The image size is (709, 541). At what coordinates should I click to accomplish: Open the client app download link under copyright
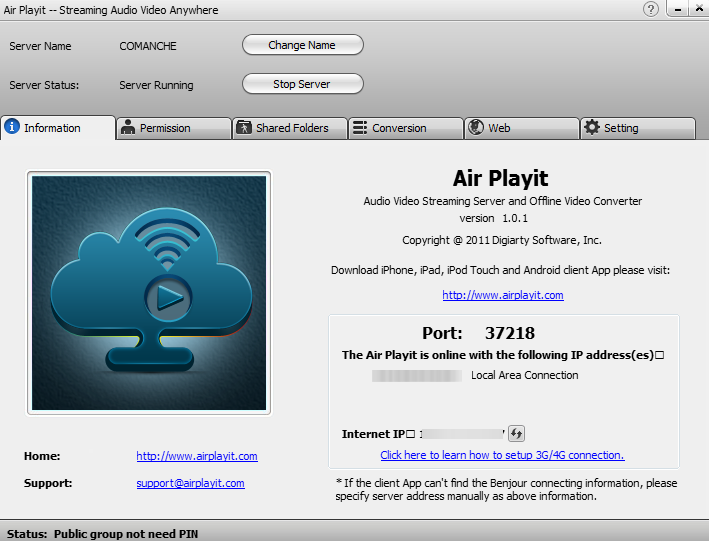(x=503, y=295)
